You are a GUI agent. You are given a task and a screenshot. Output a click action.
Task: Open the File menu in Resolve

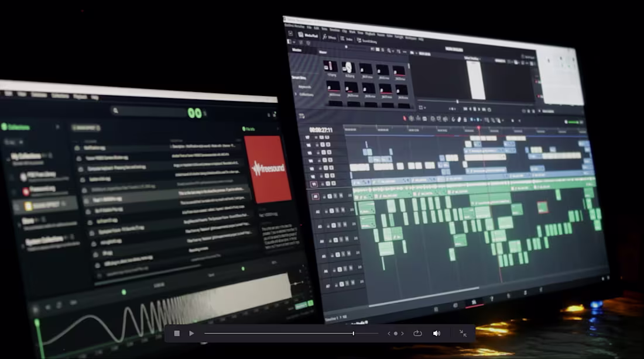pos(309,28)
